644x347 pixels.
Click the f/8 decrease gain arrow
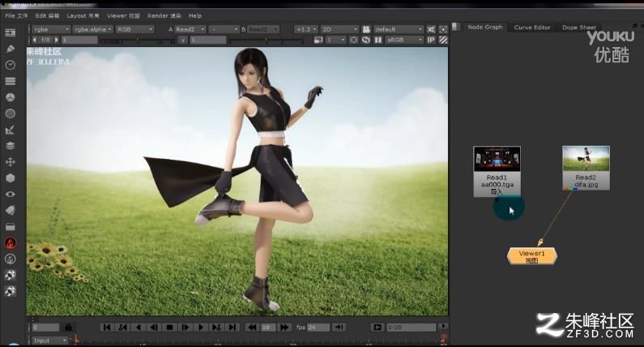(x=35, y=40)
